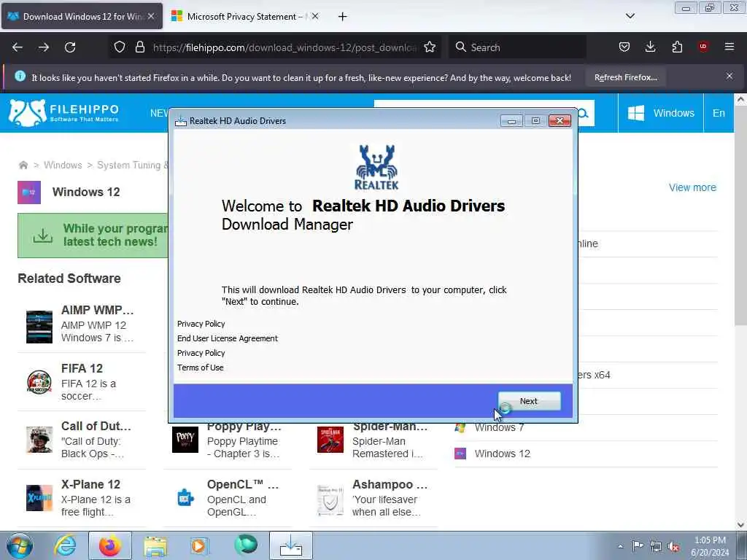
Task: Open the tracking protection shield icon
Action: [x=120, y=47]
